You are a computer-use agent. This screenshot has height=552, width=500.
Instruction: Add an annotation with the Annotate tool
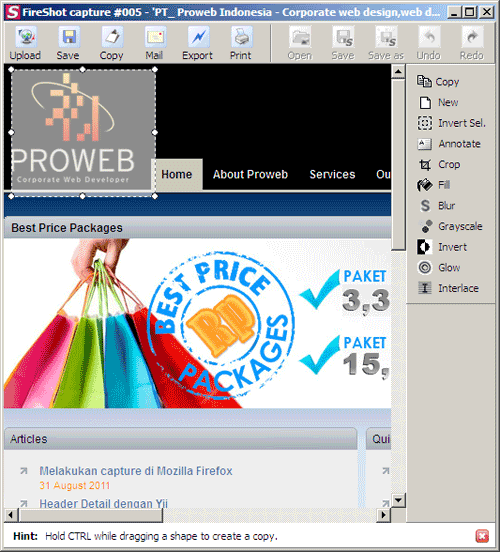tap(449, 144)
